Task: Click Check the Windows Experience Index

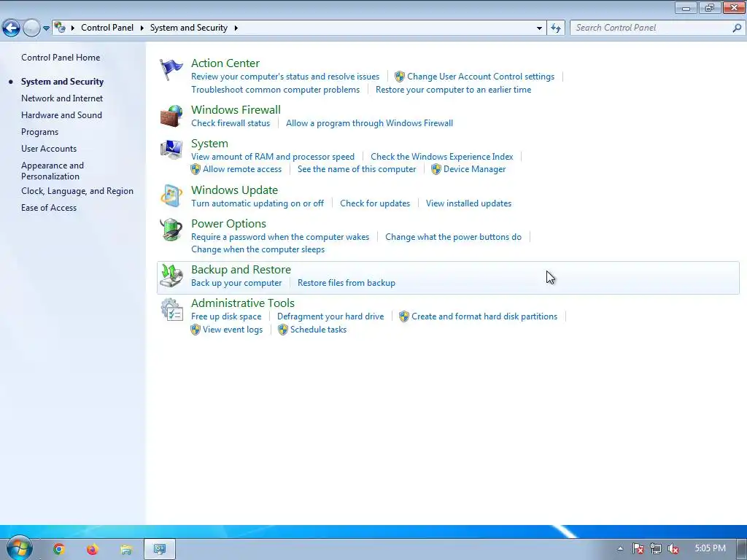Action: (441, 157)
